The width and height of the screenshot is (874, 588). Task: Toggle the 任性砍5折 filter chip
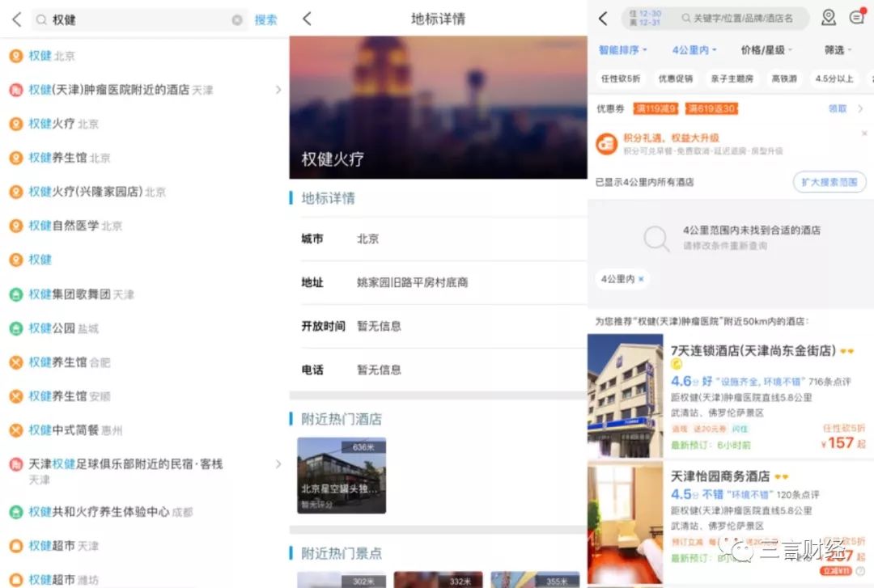[621, 78]
